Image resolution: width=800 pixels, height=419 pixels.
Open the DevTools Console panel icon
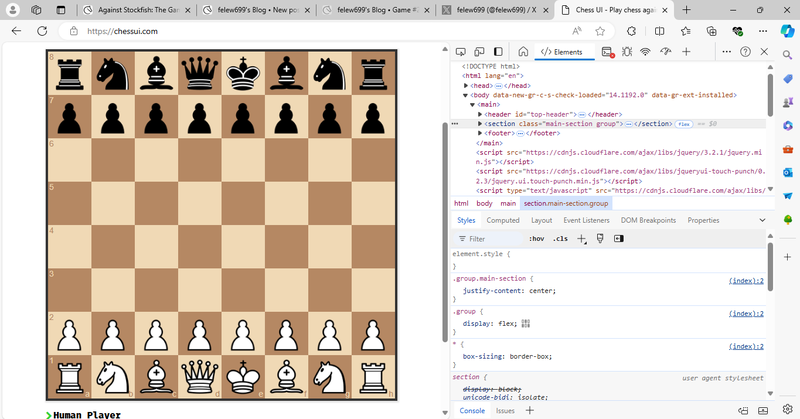[607, 52]
